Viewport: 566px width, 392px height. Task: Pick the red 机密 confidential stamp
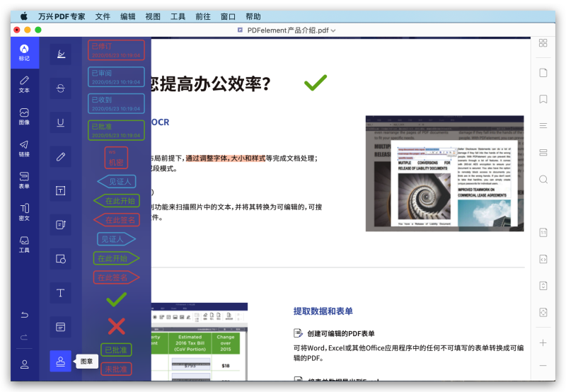116,158
